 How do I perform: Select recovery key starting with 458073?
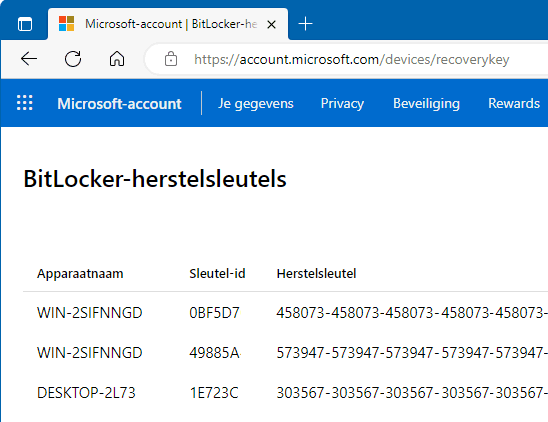click(412, 313)
